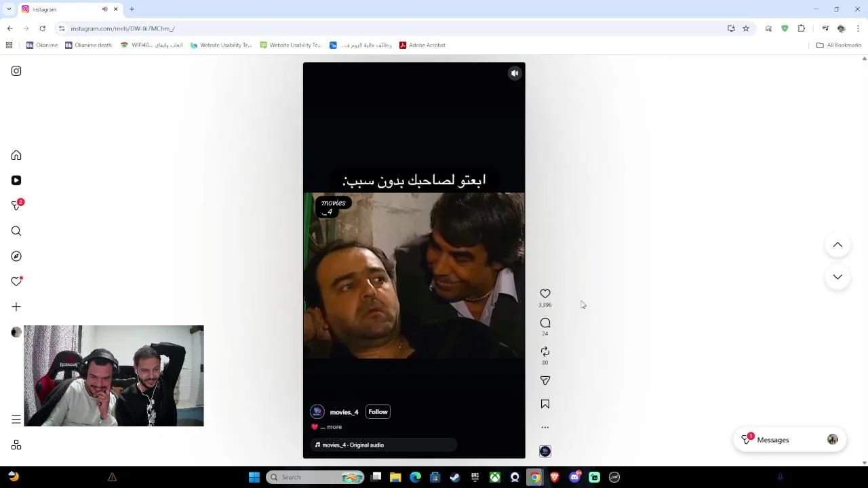This screenshot has height=488, width=868.
Task: Open the Extensions puzzle menu
Action: [802, 28]
